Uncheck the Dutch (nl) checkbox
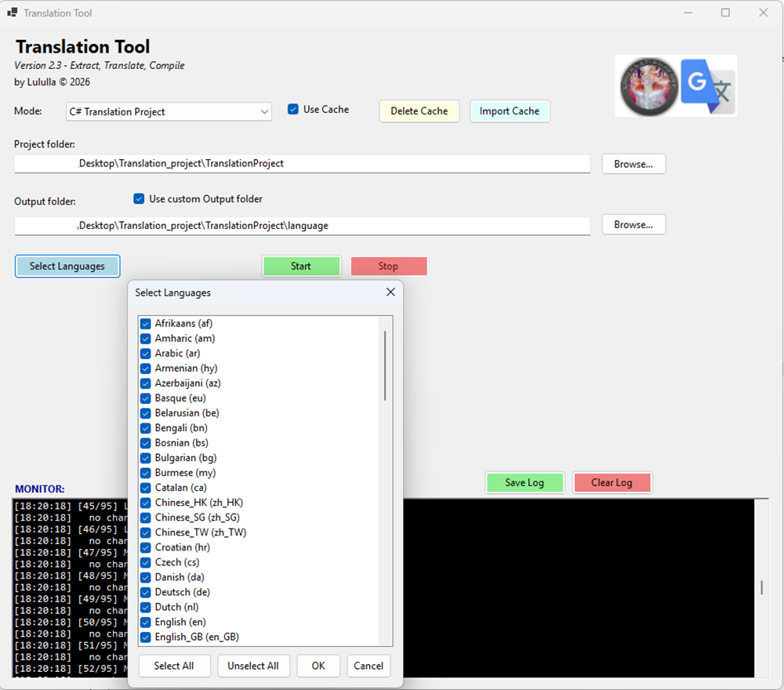The height and width of the screenshot is (690, 784). coord(146,607)
